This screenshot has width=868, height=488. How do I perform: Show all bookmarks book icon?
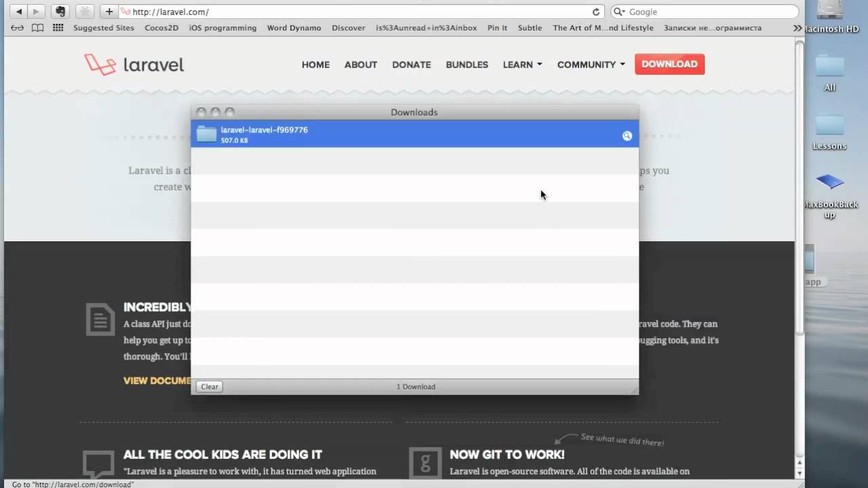(38, 28)
